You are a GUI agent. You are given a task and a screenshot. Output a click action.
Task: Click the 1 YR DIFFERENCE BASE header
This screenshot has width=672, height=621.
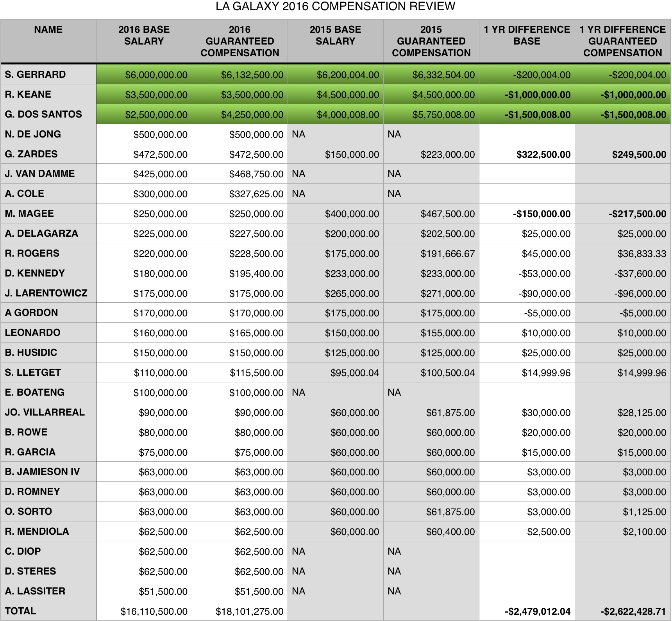pos(527,41)
